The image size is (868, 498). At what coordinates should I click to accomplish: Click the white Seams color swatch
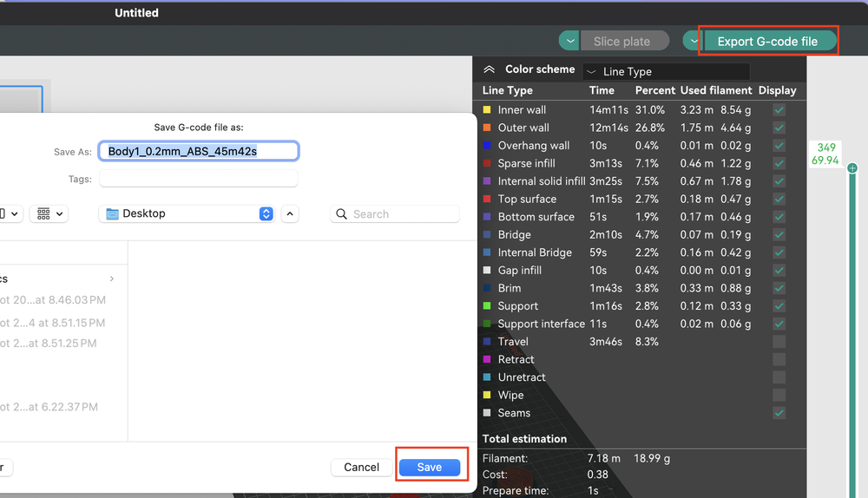point(487,413)
